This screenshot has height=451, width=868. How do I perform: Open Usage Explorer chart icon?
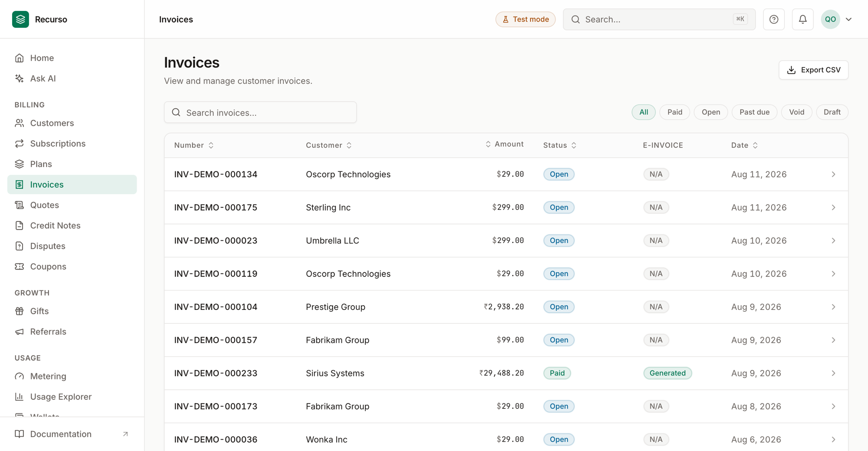click(x=19, y=396)
